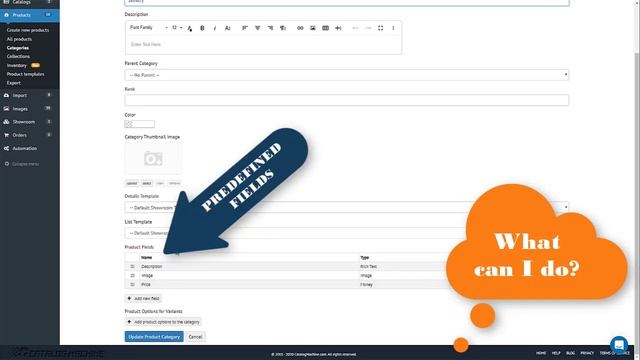The width and height of the screenshot is (640, 360).
Task: Open Product templates in the sidebar
Action: click(x=25, y=74)
